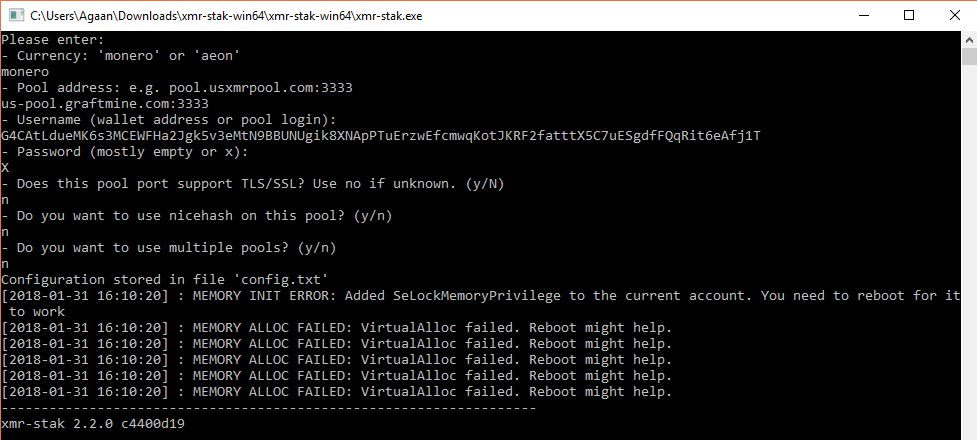Click the first MEMORY ALLOC FAILED line
The image size is (977, 440).
tap(336, 328)
